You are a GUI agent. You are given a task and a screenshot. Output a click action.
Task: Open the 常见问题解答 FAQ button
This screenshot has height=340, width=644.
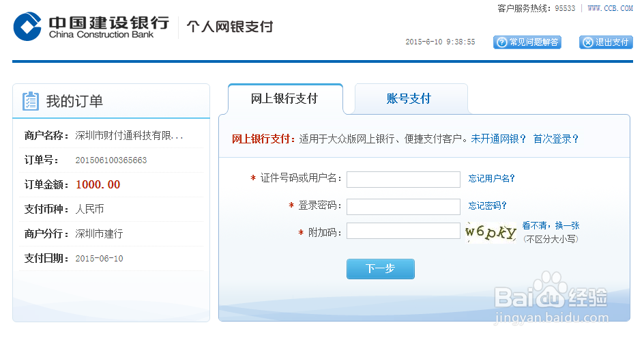coord(527,42)
